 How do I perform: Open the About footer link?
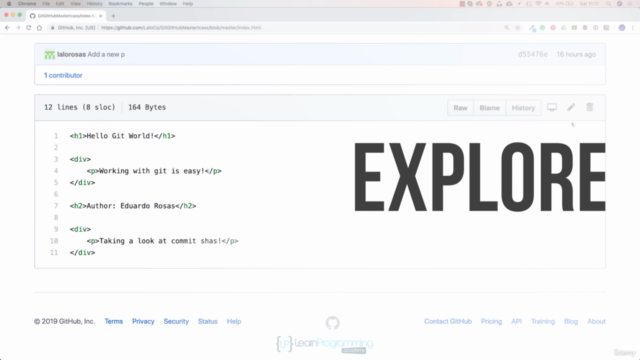[596, 321]
